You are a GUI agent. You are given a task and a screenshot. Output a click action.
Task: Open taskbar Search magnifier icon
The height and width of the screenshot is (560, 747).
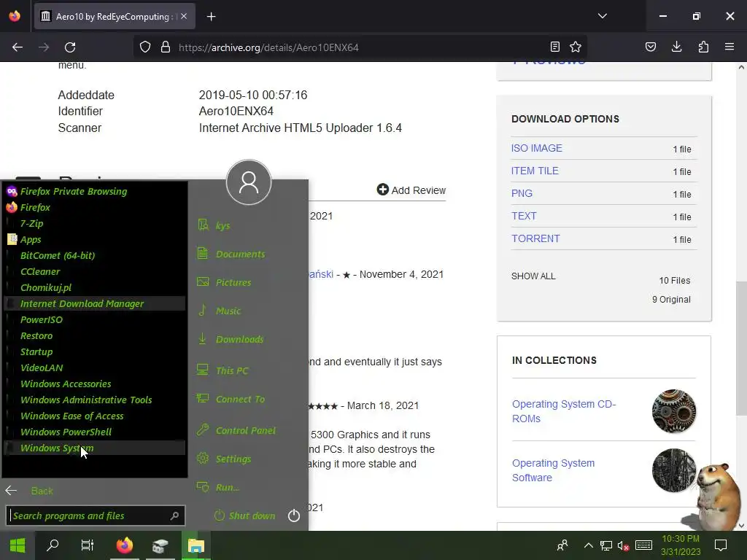tap(53, 545)
